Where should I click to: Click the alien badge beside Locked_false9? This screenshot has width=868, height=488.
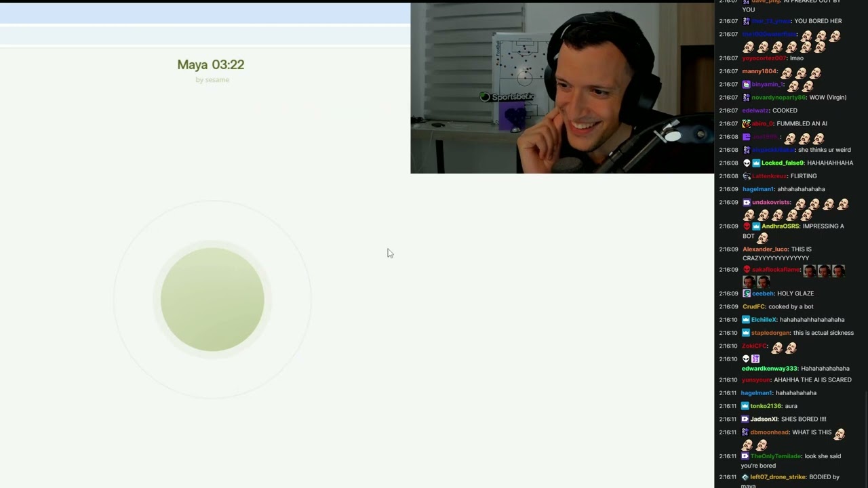(x=746, y=163)
